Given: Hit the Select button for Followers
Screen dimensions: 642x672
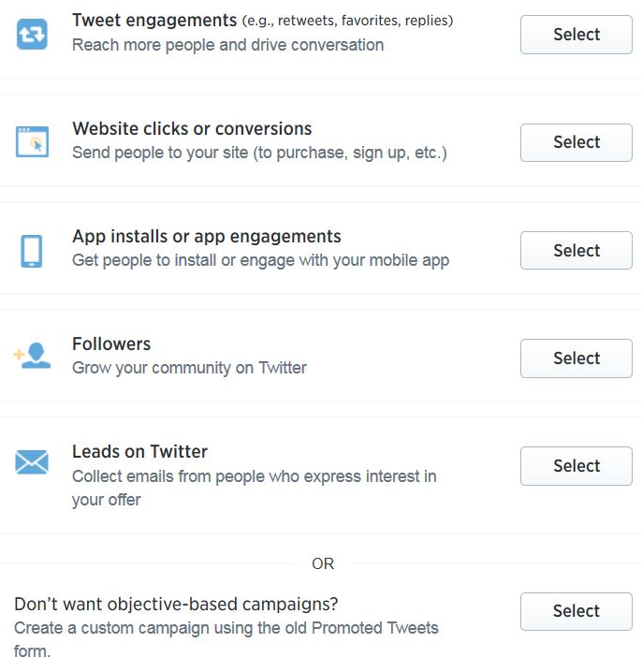Looking at the screenshot, I should pyautogui.click(x=576, y=358).
